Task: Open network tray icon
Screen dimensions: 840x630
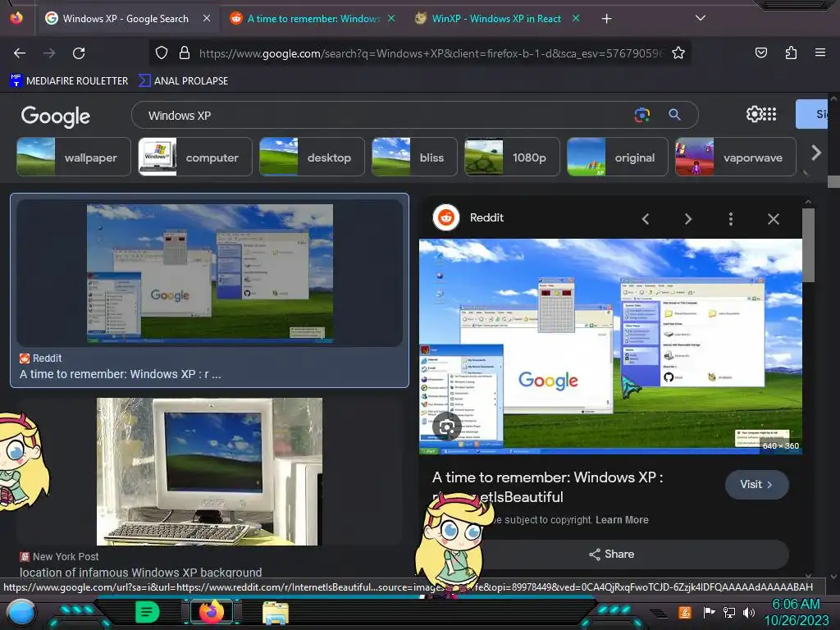Action: pyautogui.click(x=728, y=612)
